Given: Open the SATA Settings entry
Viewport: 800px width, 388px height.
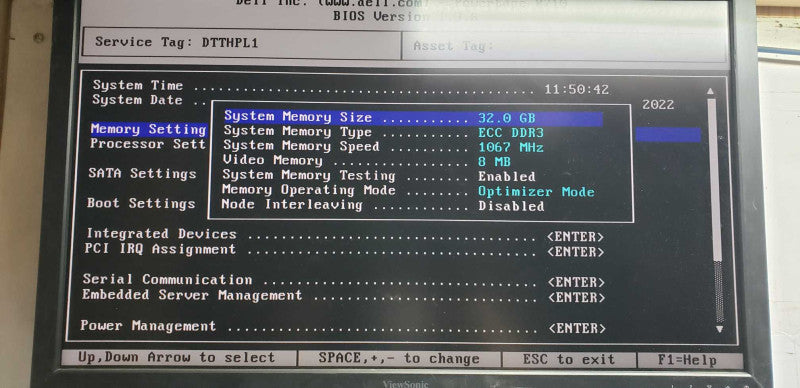Looking at the screenshot, I should tap(142, 174).
